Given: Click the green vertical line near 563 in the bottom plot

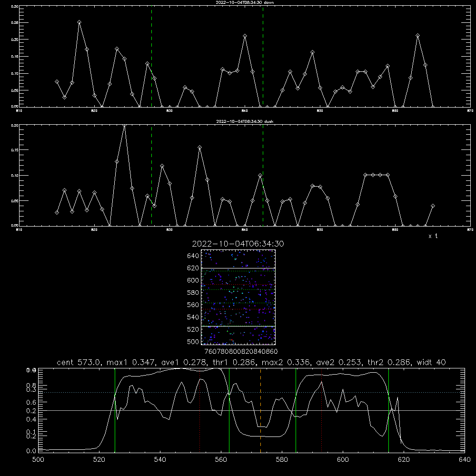Looking at the screenshot, I should tap(229, 410).
